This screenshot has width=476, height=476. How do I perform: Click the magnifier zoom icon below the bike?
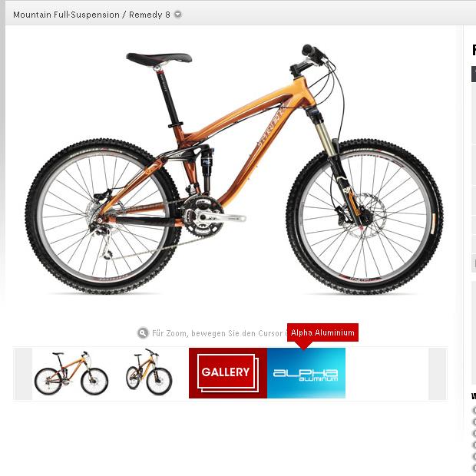[x=143, y=333]
